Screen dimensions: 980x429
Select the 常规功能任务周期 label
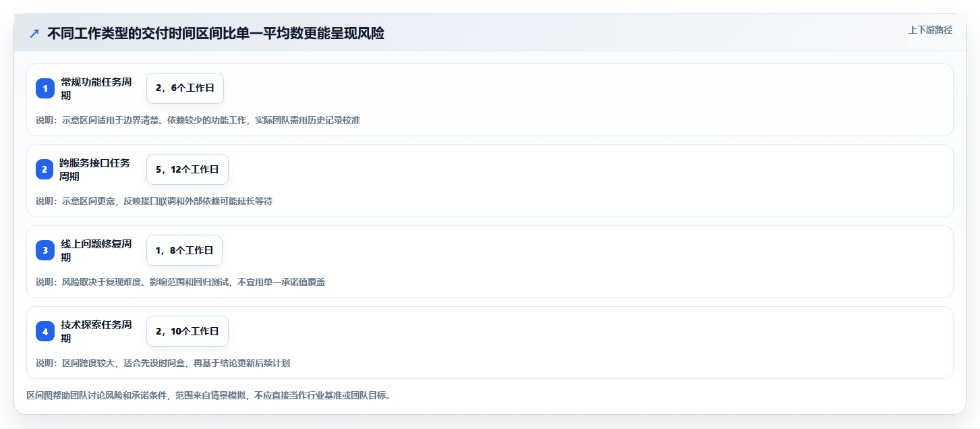(x=96, y=88)
